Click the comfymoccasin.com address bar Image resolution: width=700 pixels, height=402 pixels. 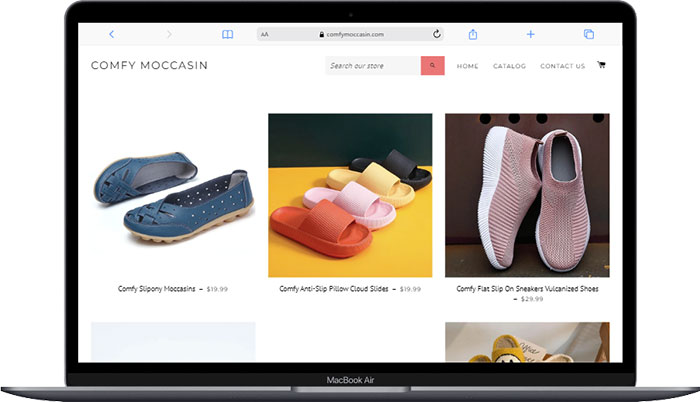(x=350, y=34)
